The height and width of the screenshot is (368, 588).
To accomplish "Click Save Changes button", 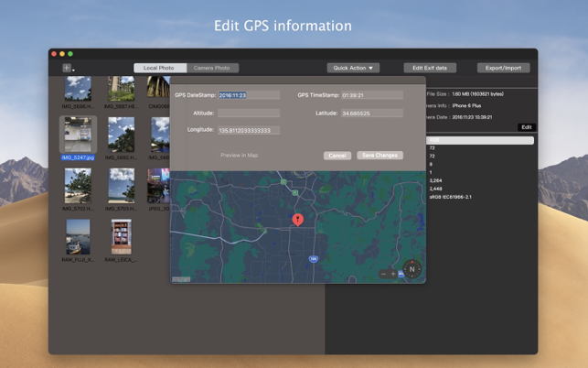I will pyautogui.click(x=380, y=155).
